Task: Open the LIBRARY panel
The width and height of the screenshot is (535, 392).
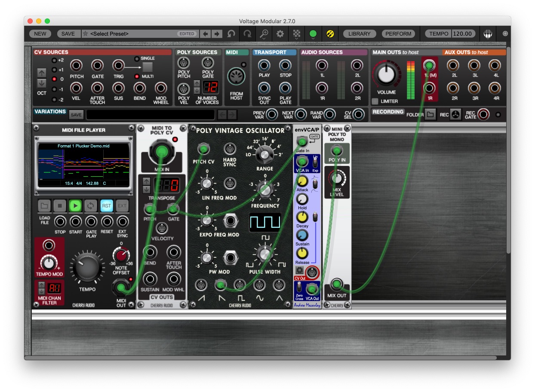Action: (360, 34)
